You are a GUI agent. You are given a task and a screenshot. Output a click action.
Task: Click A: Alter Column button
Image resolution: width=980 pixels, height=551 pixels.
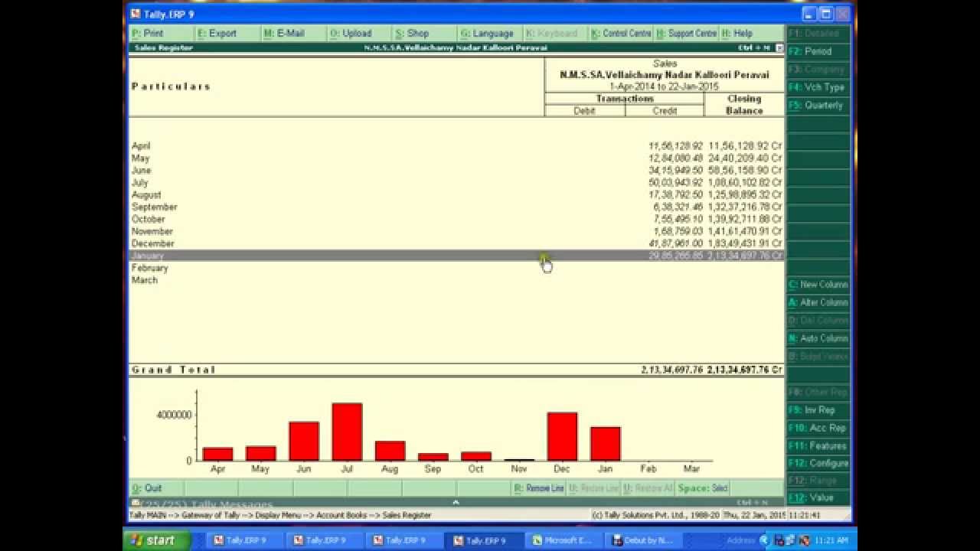(x=818, y=302)
